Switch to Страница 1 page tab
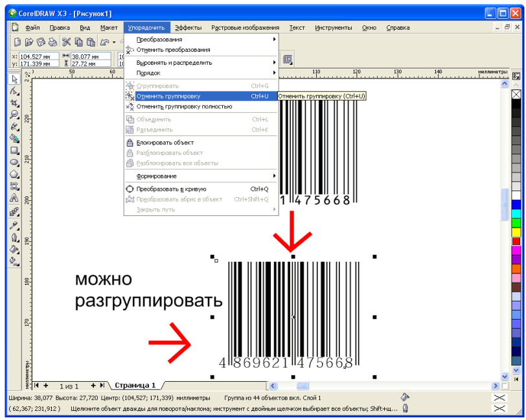Viewport: 526px width, 420px height. click(x=135, y=385)
